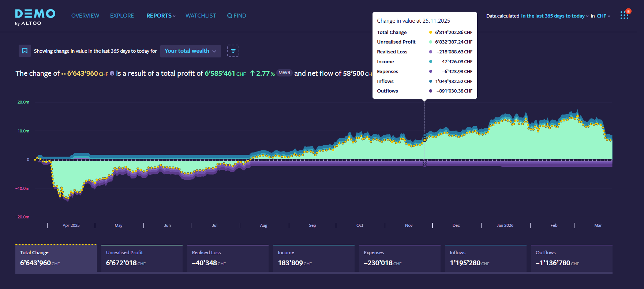Screen dimensions: 644x289
Task: Open the apps grid with notification badge
Action: 624,15
